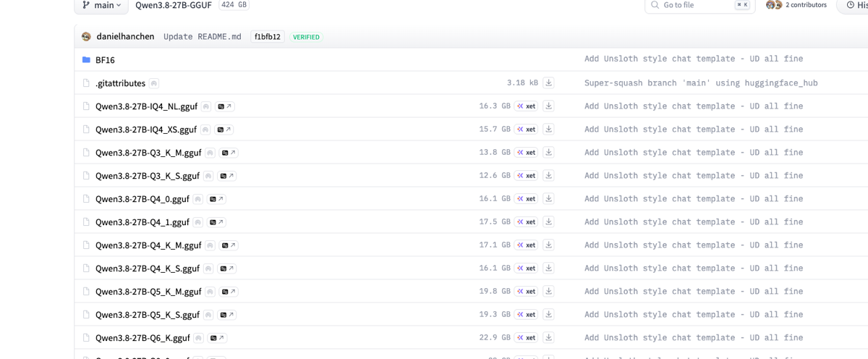
Task: Download the .gitattributes file
Action: tap(548, 83)
